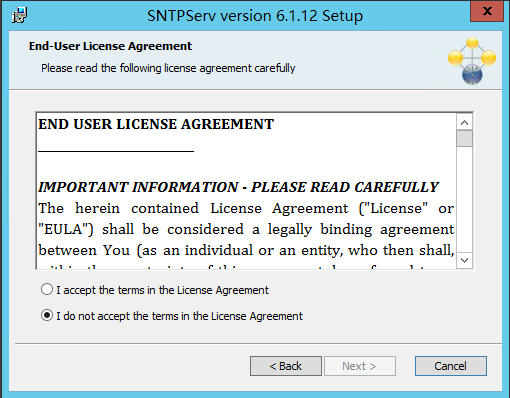Click the line starting 'The herein contained License'

(x=246, y=209)
